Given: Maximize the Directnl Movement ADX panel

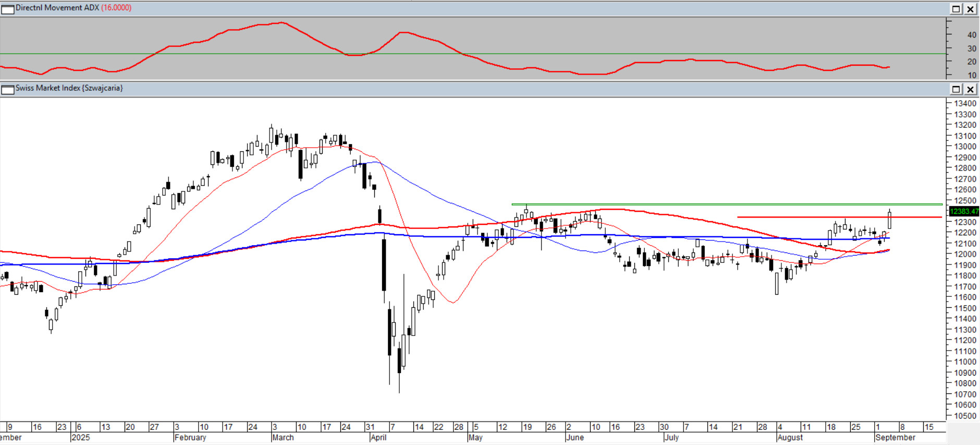Looking at the screenshot, I should tap(956, 9).
